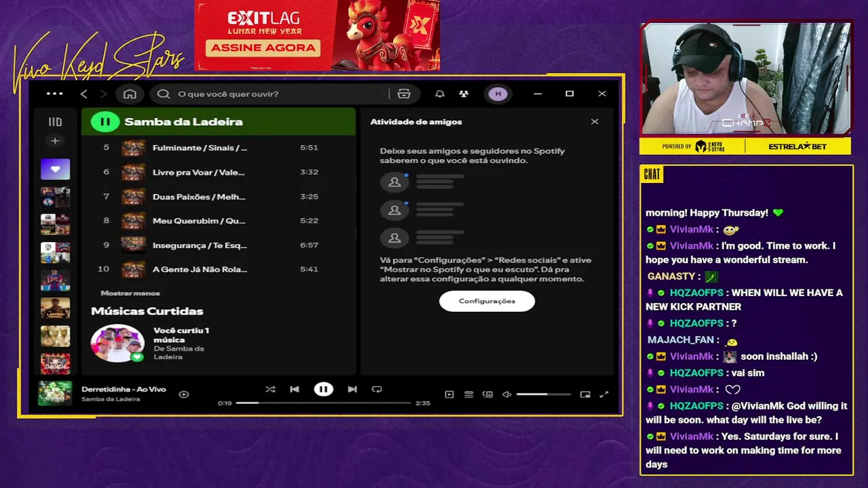Collapse Your Library sidebar icon
This screenshot has height=488, width=868.
55,122
